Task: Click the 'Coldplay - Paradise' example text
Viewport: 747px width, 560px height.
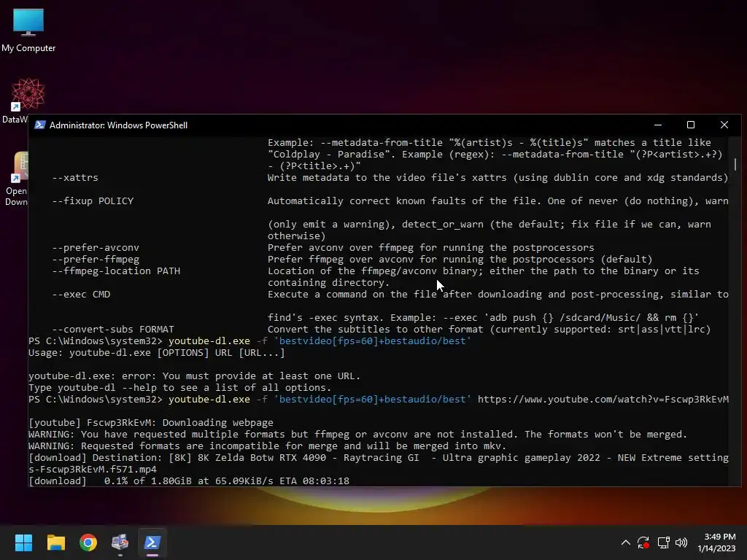Action: coord(332,155)
